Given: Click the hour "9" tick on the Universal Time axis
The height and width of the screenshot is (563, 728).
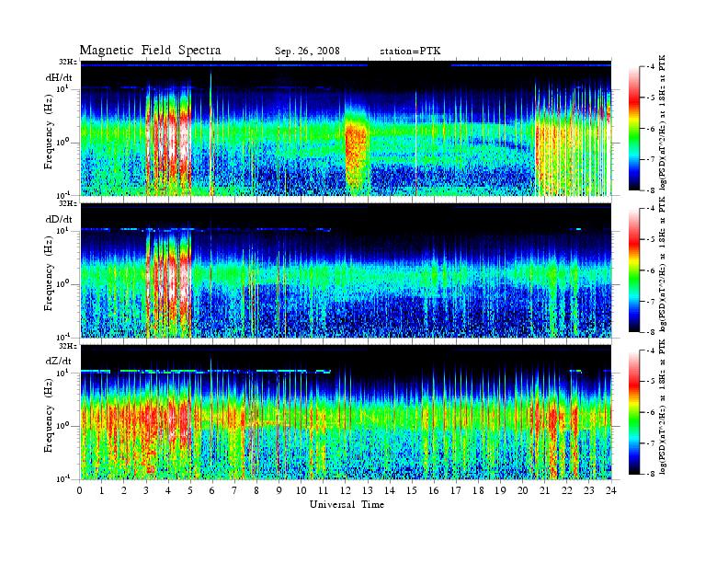Looking at the screenshot, I should coord(279,490).
